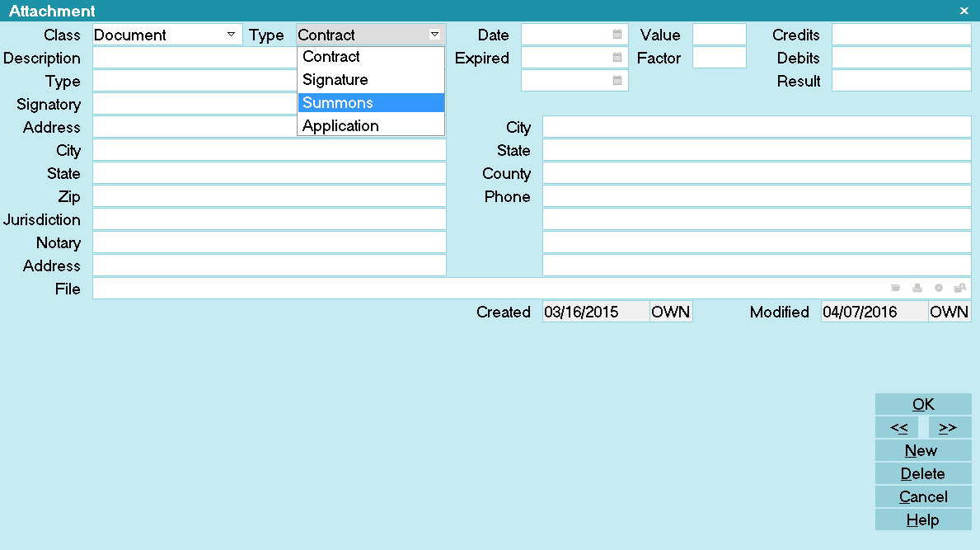Screen dimensions: 980x550
Task: Open the calendar picker for Expired field
Action: 617,58
